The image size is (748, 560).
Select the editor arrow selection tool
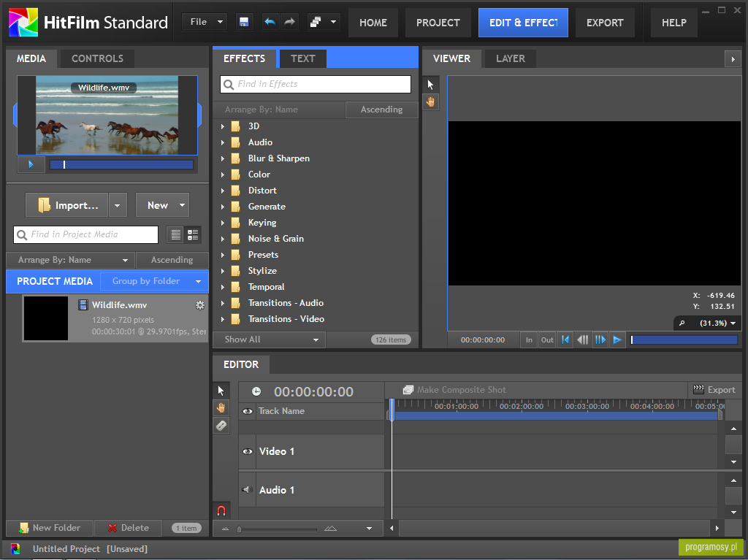[221, 391]
